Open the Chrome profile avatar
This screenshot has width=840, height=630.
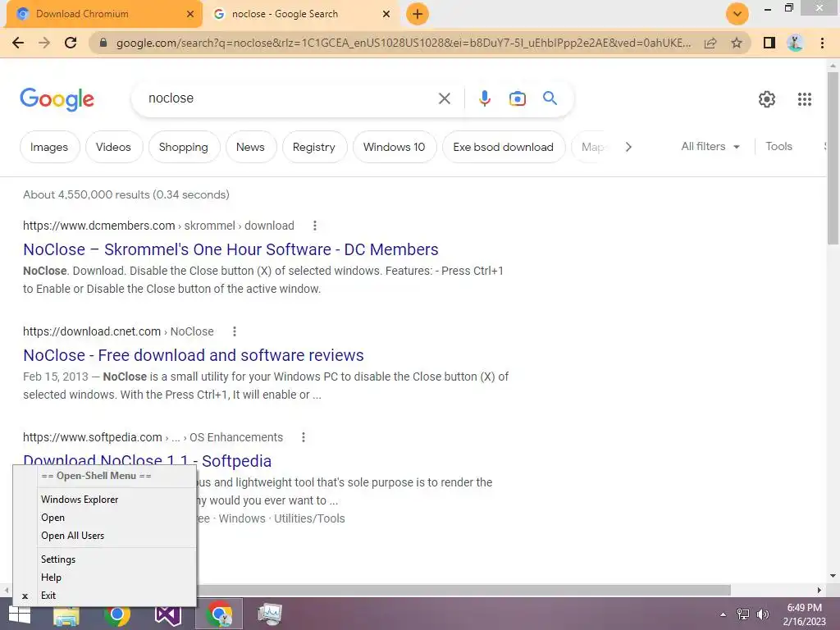[x=795, y=43]
